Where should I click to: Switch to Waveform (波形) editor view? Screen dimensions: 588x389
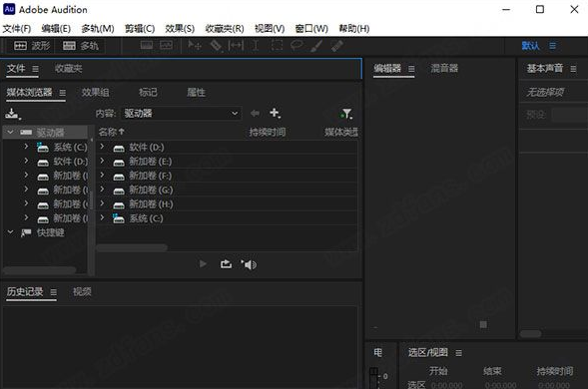32,46
